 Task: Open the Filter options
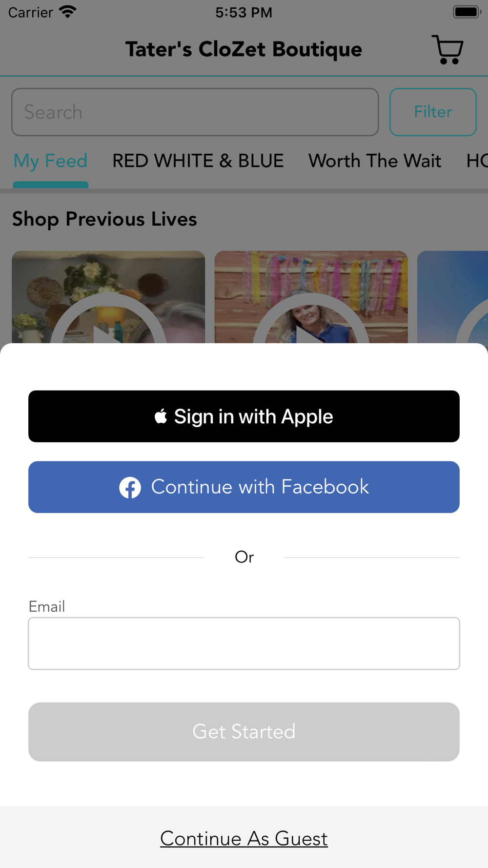tap(433, 112)
